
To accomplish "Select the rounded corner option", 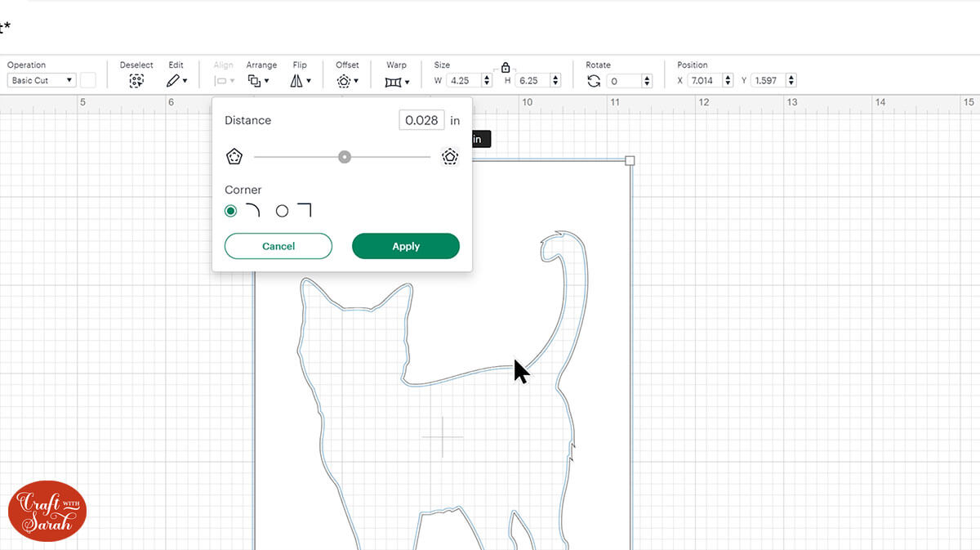I will point(231,211).
